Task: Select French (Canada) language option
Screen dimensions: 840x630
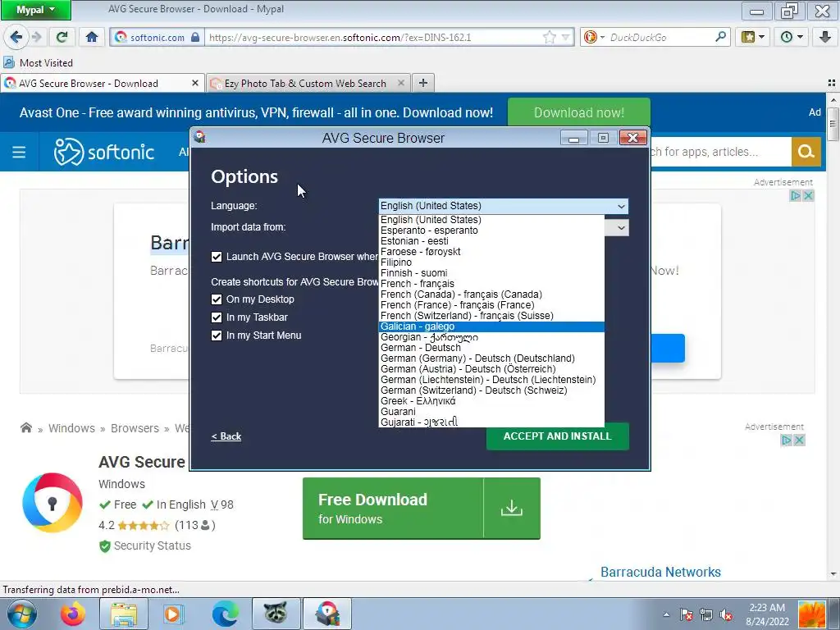Action: (491, 294)
